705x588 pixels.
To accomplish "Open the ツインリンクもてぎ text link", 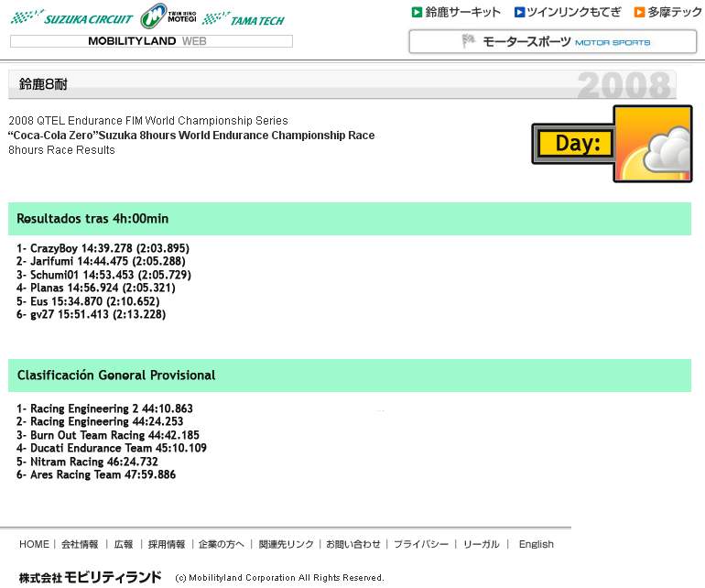I will click(574, 12).
